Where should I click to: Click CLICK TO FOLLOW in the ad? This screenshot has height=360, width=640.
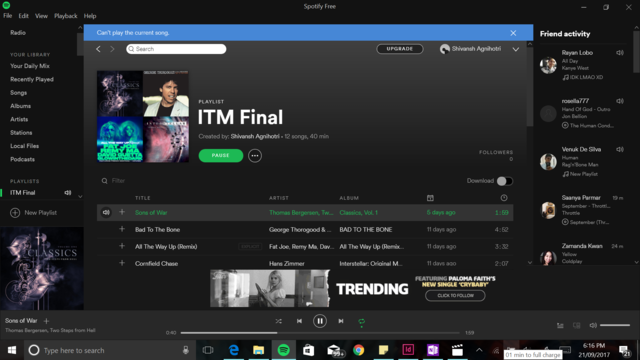coord(456,296)
